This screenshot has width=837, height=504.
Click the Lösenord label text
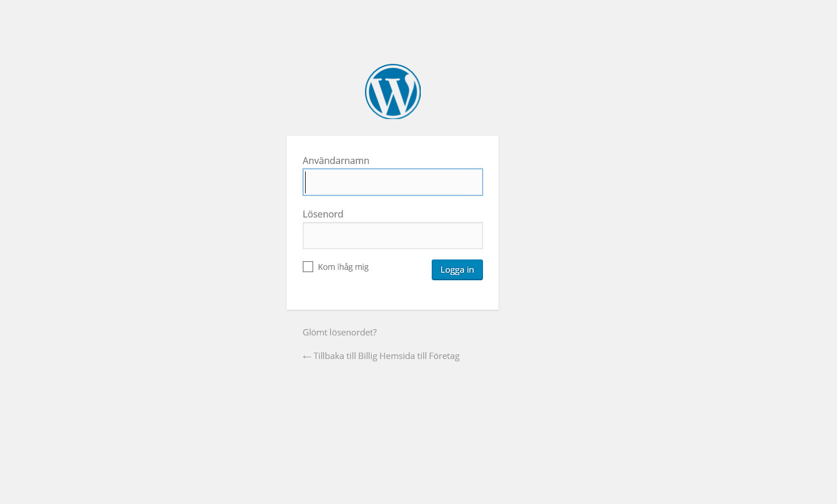pos(323,214)
